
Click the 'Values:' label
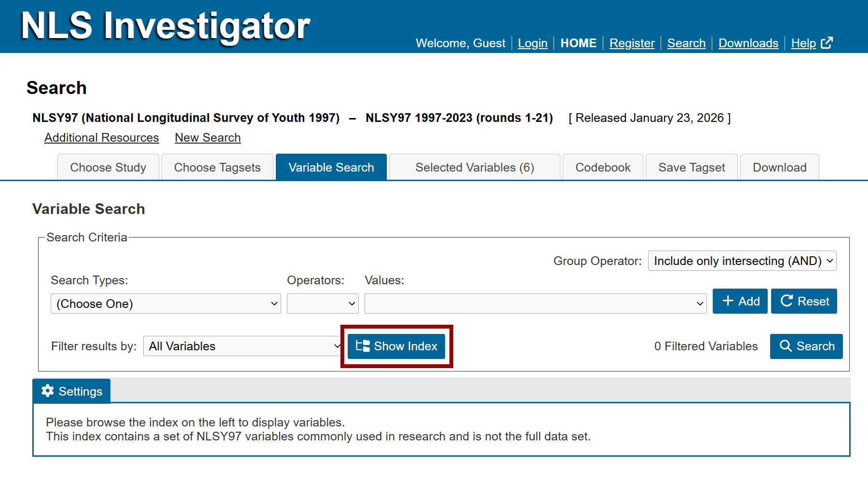[384, 280]
